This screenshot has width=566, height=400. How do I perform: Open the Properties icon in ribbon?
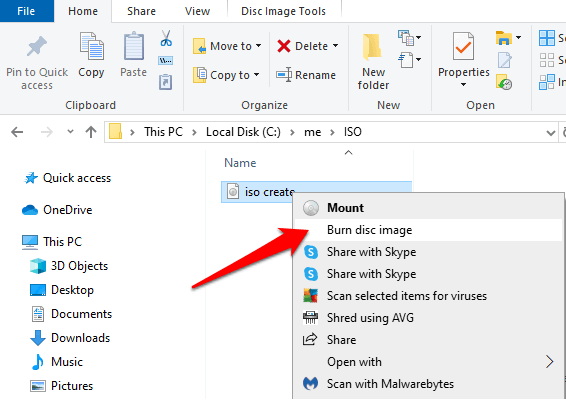coord(463,47)
